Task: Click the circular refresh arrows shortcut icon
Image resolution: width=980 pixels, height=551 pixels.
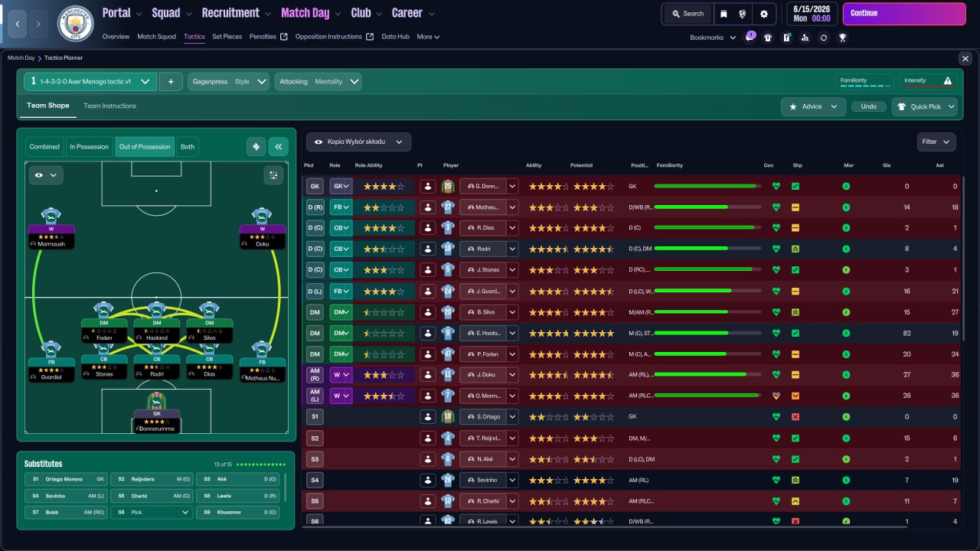Action: coord(824,37)
